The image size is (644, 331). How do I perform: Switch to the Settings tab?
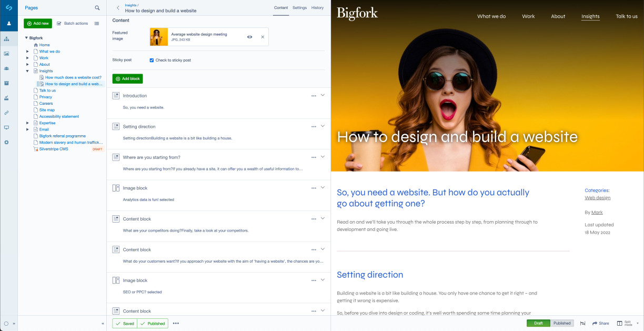299,8
